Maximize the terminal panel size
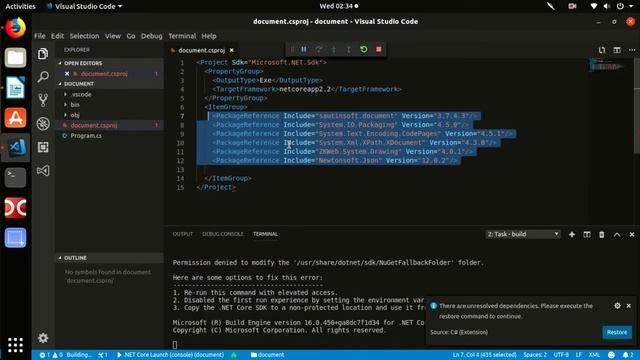Screen dimensions: 640x360 (617, 234)
